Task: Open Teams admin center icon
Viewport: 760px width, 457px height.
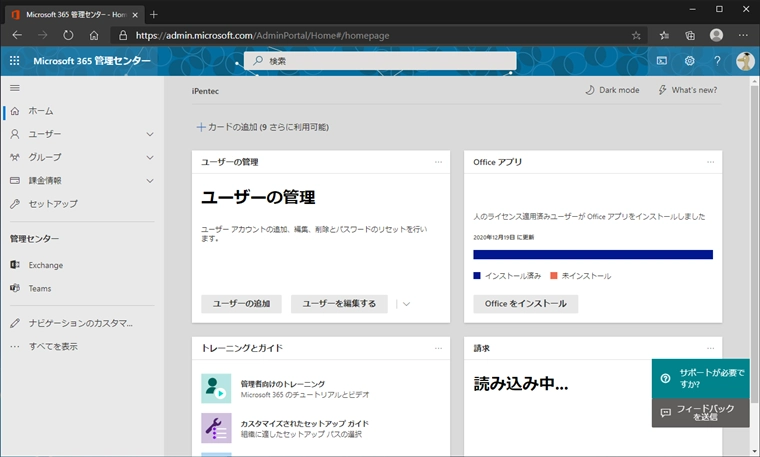Action: point(15,288)
